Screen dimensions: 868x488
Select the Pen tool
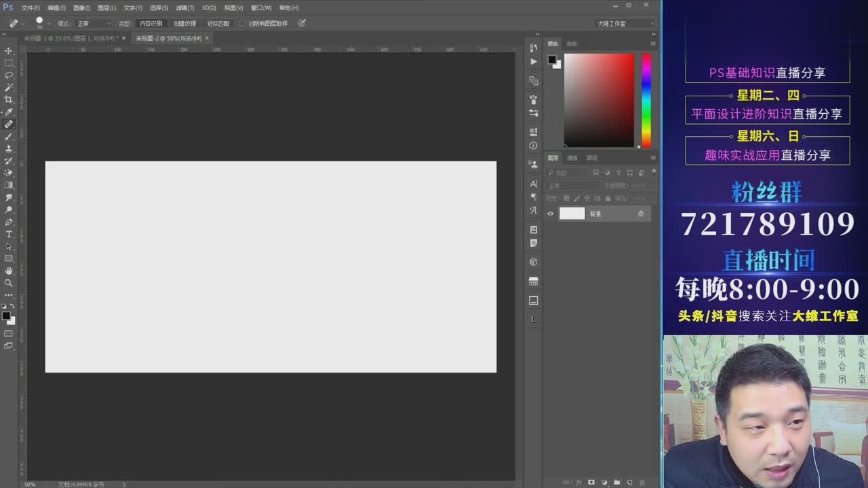click(9, 222)
